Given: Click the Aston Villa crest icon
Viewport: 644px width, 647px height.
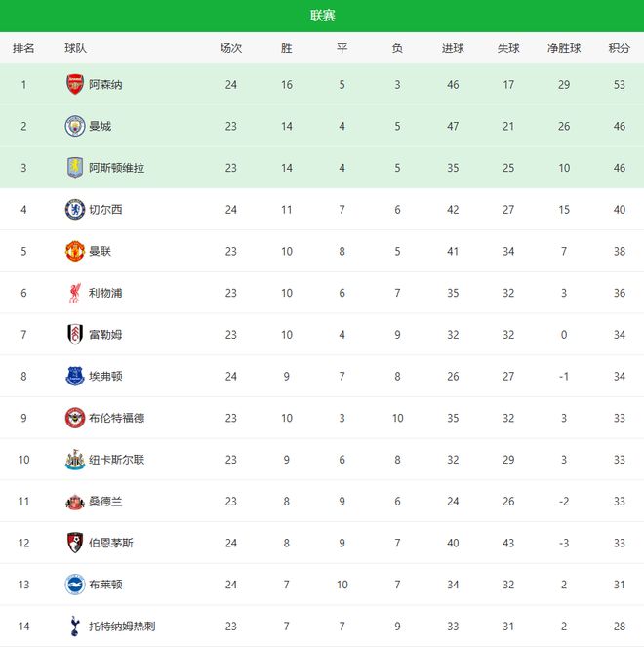Looking at the screenshot, I should 75,167.
